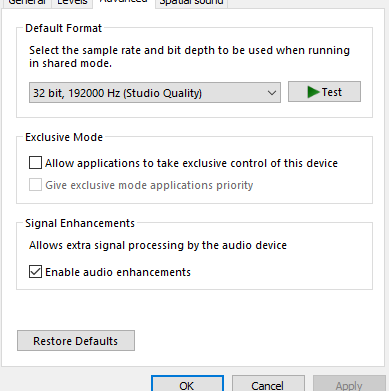Check Allow applications to take exclusive control
This screenshot has height=391, width=389.
click(35, 163)
